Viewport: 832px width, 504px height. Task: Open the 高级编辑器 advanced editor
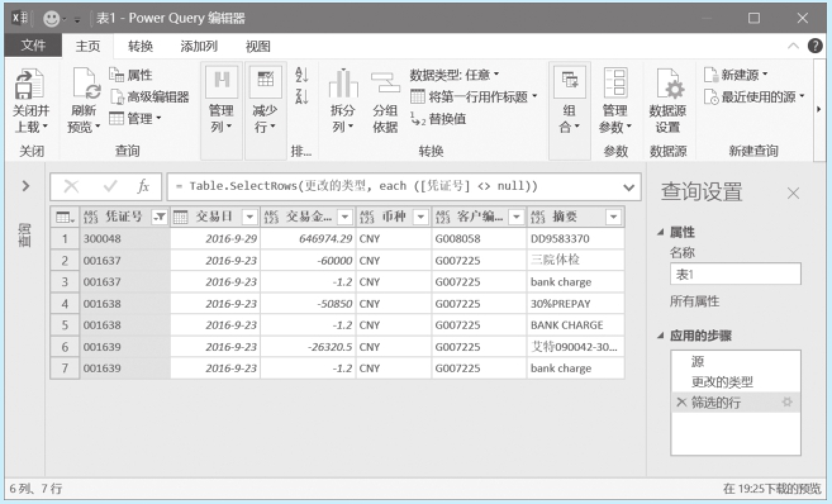151,97
